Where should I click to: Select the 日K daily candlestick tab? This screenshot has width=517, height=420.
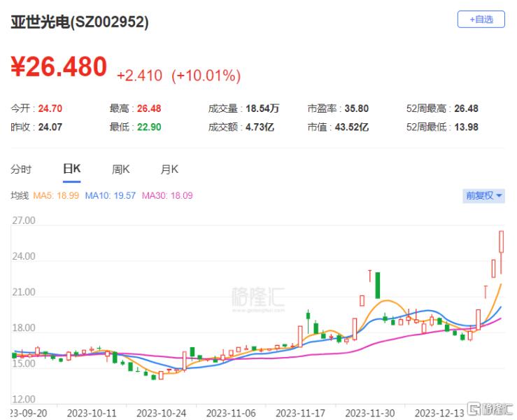(x=71, y=169)
